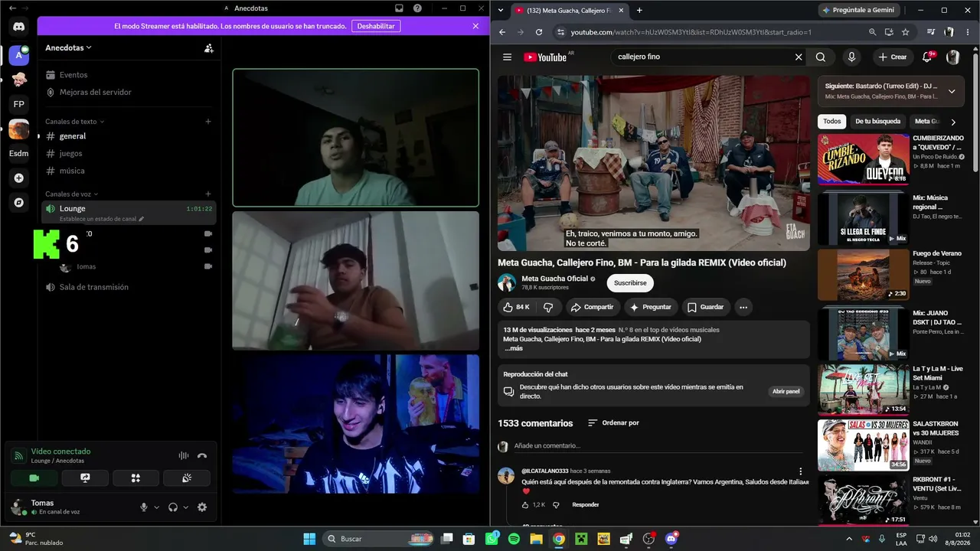Open Discord soundboard button
This screenshot has height=551, width=980.
pos(186,478)
